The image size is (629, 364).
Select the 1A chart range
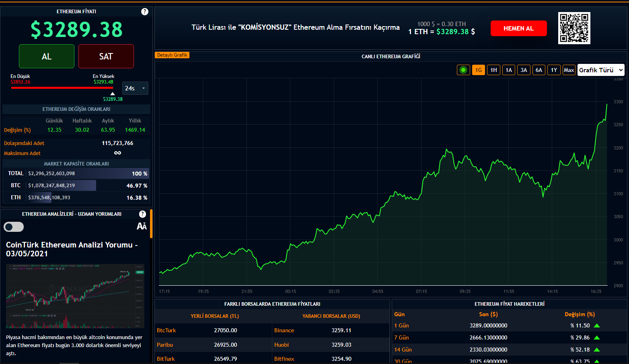(x=509, y=70)
